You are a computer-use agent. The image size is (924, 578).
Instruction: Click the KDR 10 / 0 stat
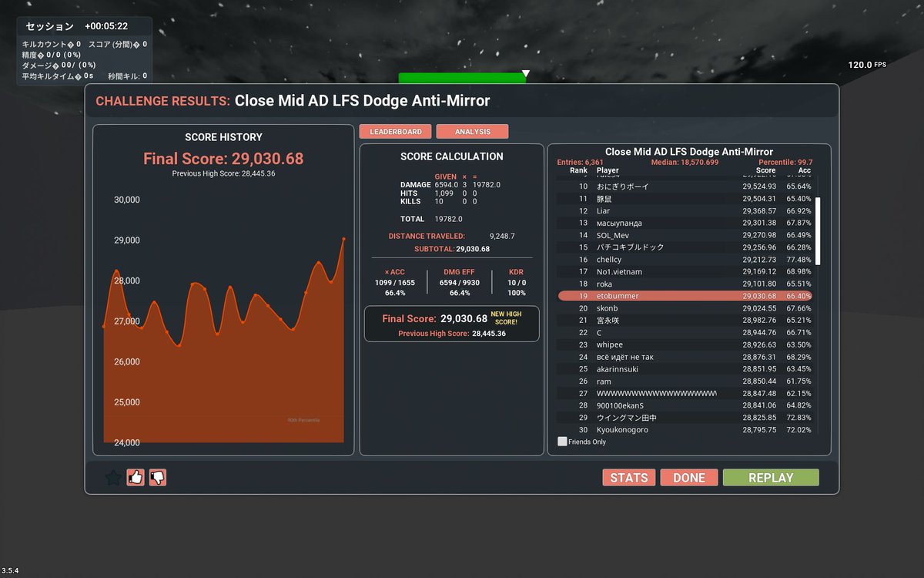(x=517, y=282)
